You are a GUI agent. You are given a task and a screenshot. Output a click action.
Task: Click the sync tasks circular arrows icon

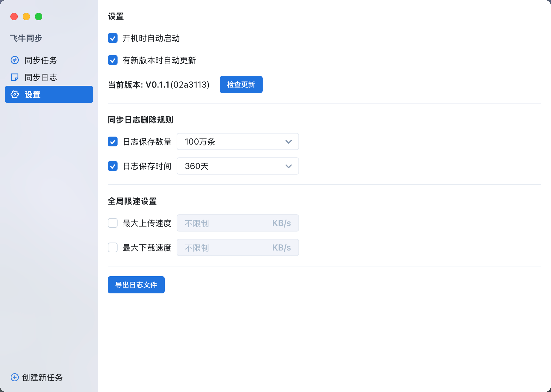(15, 60)
